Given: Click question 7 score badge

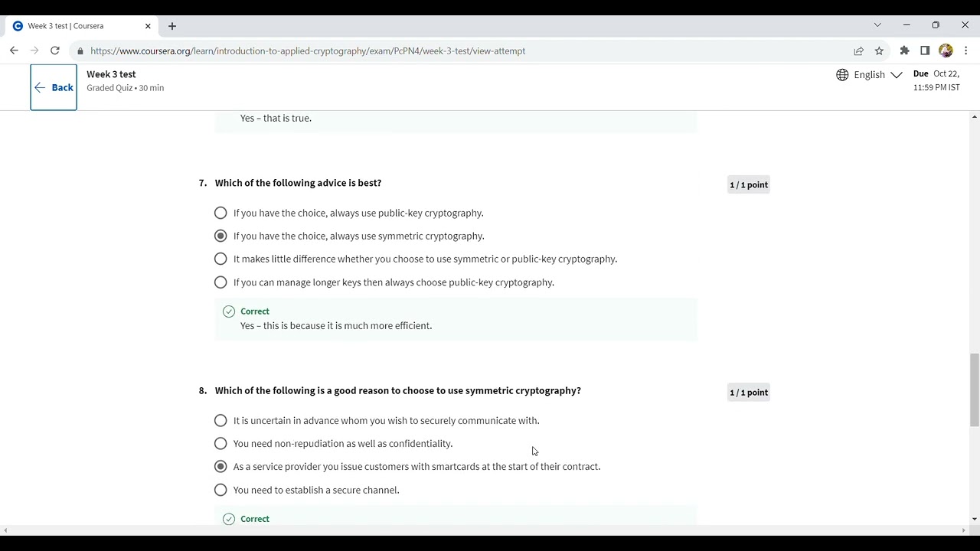Looking at the screenshot, I should (x=748, y=184).
